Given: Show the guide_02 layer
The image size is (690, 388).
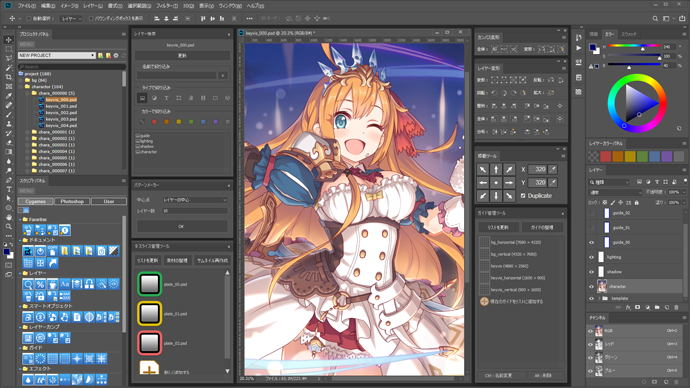Looking at the screenshot, I should (591, 213).
